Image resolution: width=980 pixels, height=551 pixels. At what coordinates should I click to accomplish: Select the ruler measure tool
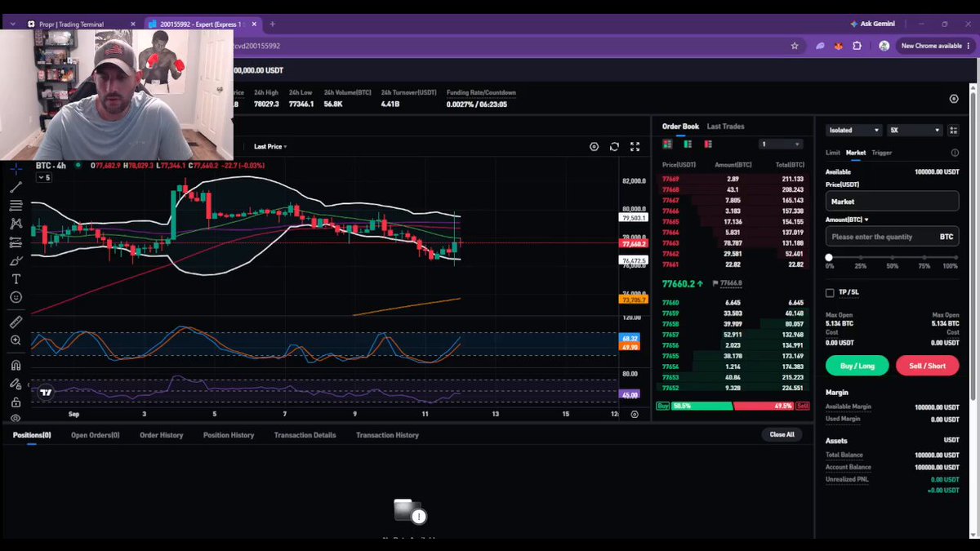(16, 322)
